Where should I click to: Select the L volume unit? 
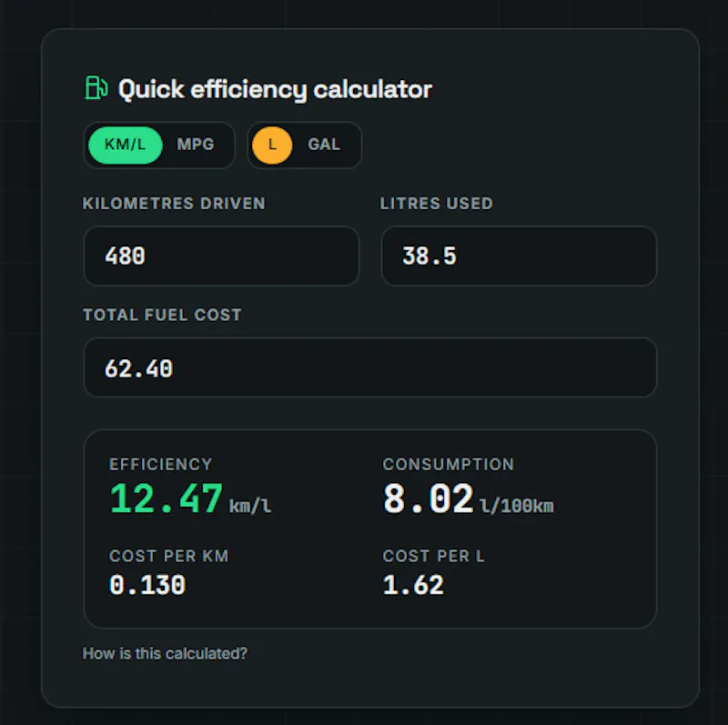[x=272, y=145]
